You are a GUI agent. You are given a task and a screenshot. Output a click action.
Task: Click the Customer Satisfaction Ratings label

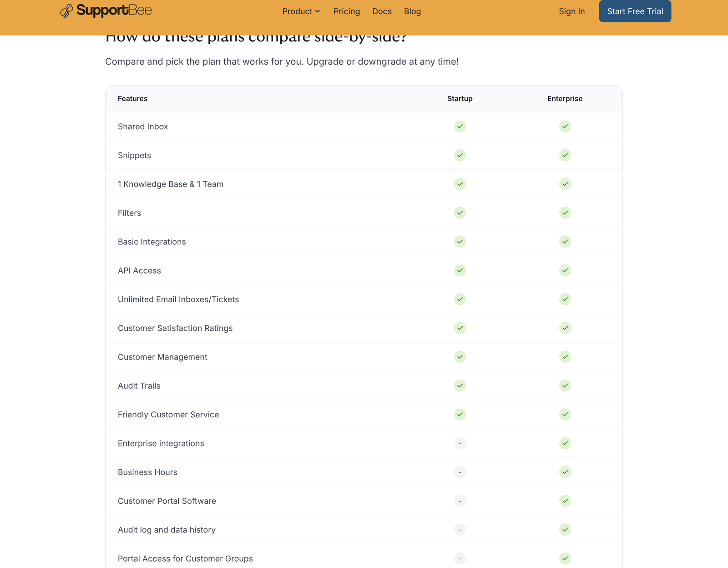coord(175,328)
